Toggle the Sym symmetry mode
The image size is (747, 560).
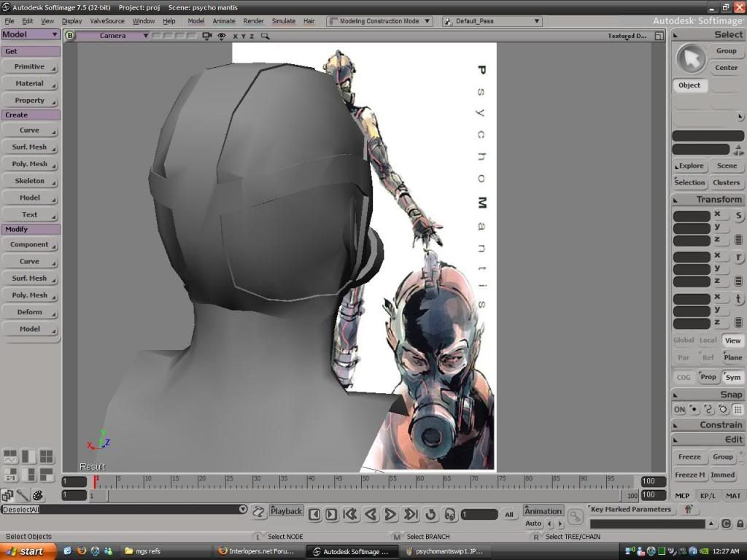coord(732,377)
